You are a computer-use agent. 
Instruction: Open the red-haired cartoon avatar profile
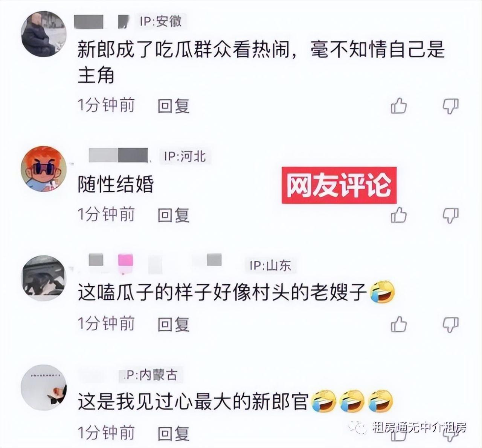(x=44, y=169)
